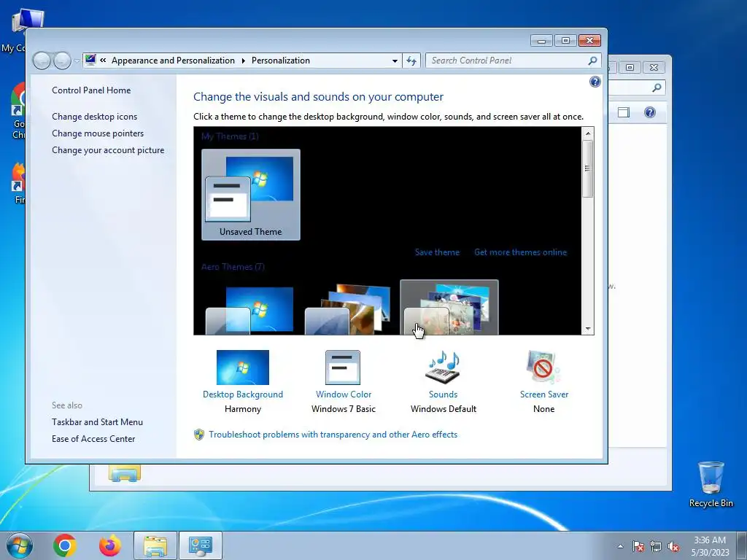Select the Windows 7 Aero theme thumbnail

pos(250,309)
